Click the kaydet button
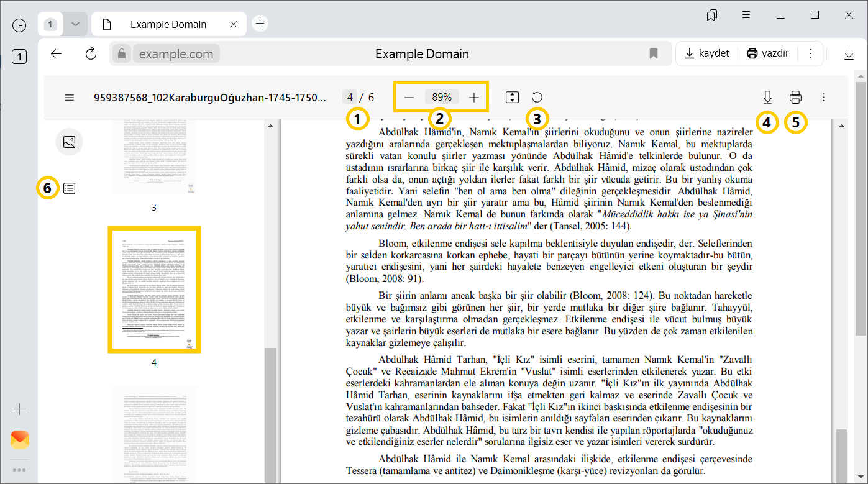The height and width of the screenshot is (484, 868). pos(706,53)
